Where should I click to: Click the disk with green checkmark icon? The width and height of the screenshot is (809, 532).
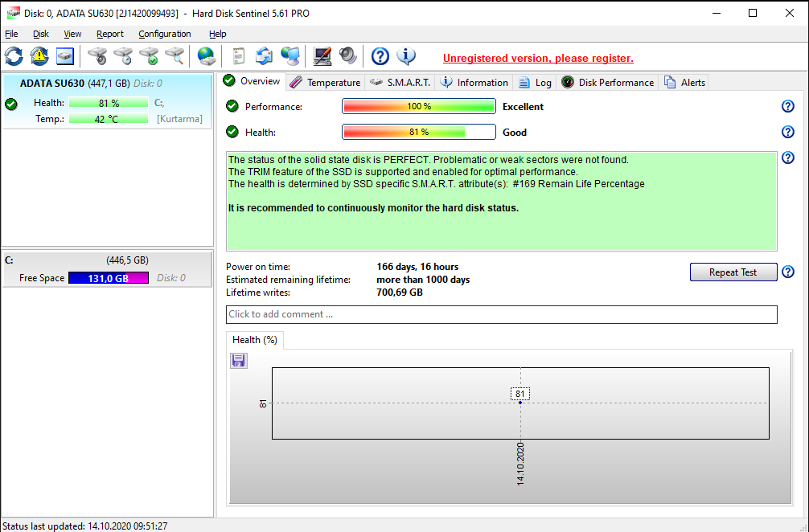(x=149, y=56)
